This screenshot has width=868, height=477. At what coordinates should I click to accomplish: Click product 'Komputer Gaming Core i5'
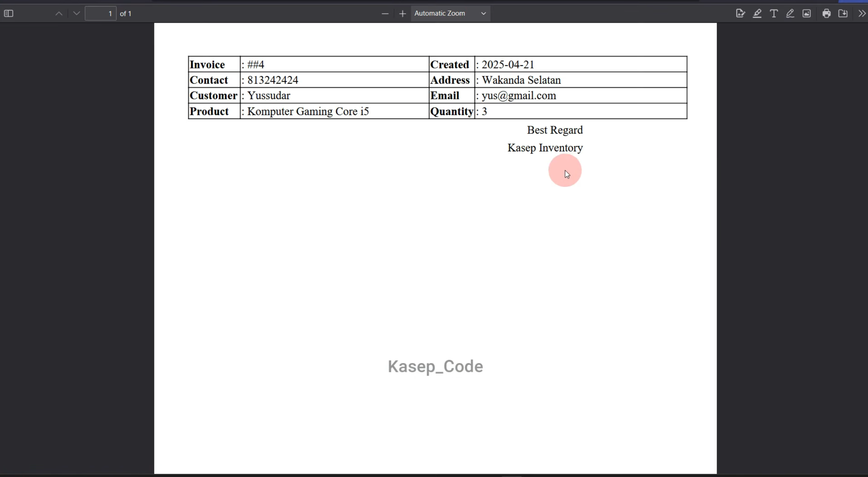pyautogui.click(x=308, y=111)
